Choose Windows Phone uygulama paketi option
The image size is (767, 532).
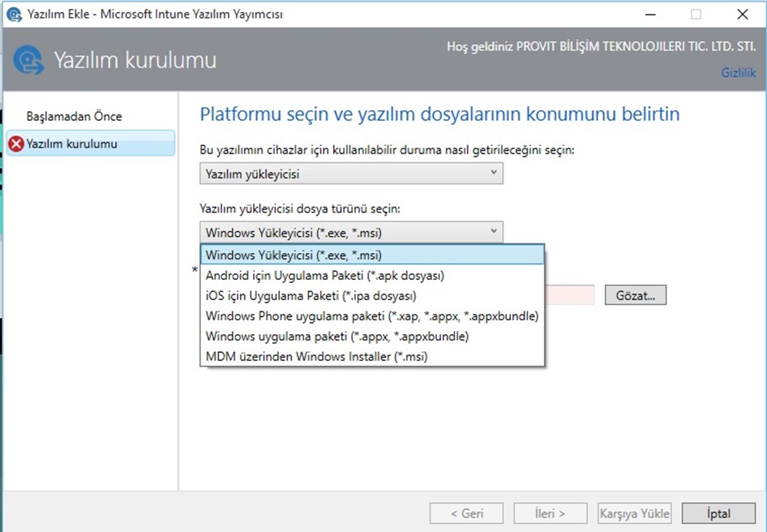[x=372, y=316]
